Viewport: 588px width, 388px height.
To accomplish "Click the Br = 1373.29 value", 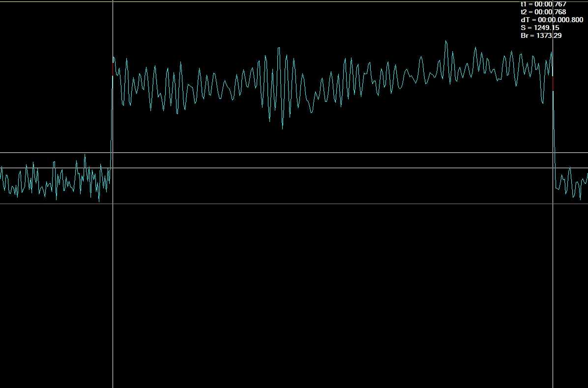I will click(x=541, y=35).
